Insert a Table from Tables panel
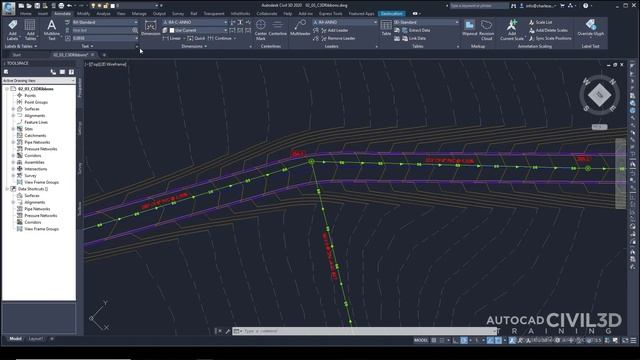The height and width of the screenshot is (360, 640). 386,28
